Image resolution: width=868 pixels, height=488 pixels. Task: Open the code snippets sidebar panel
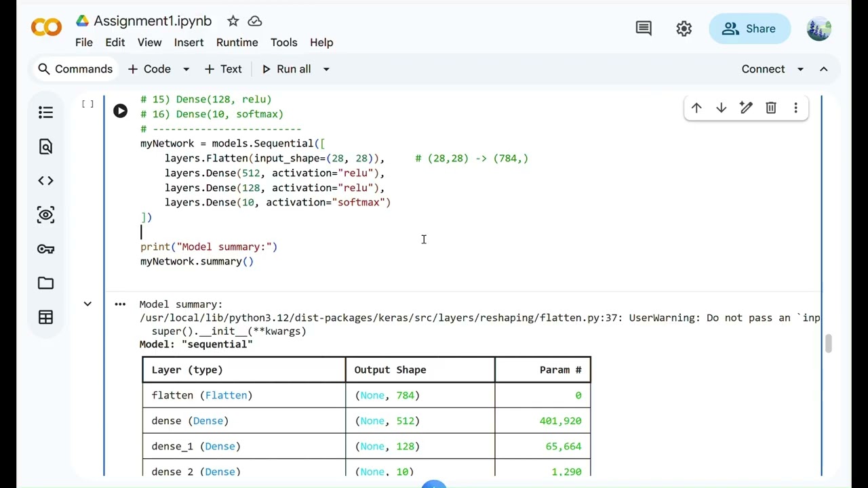click(x=45, y=180)
